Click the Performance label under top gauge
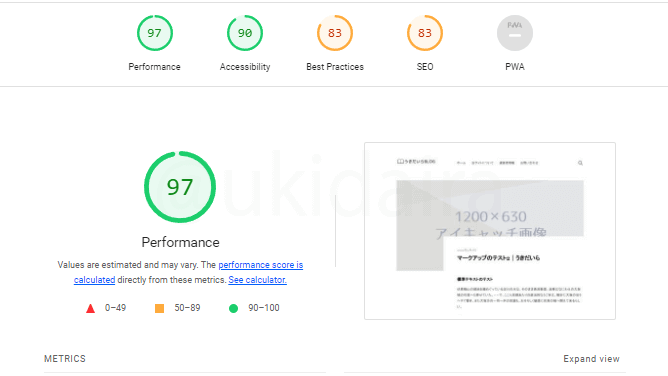 [x=155, y=67]
